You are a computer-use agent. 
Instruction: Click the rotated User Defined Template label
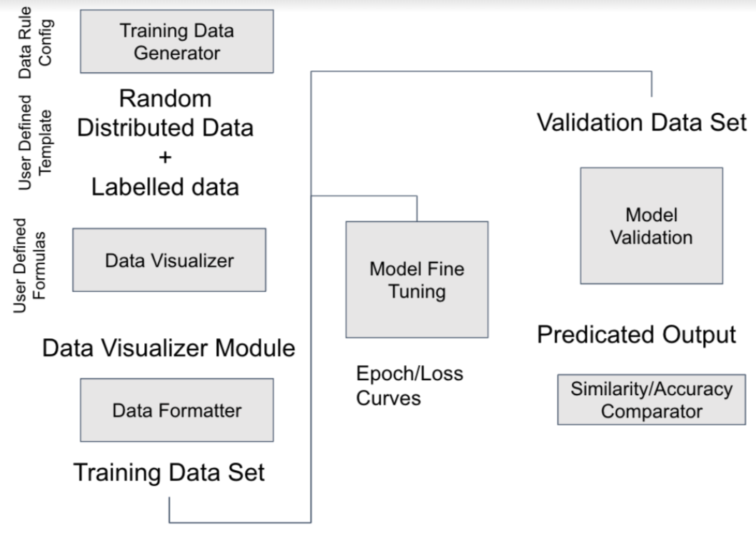pyautogui.click(x=35, y=143)
